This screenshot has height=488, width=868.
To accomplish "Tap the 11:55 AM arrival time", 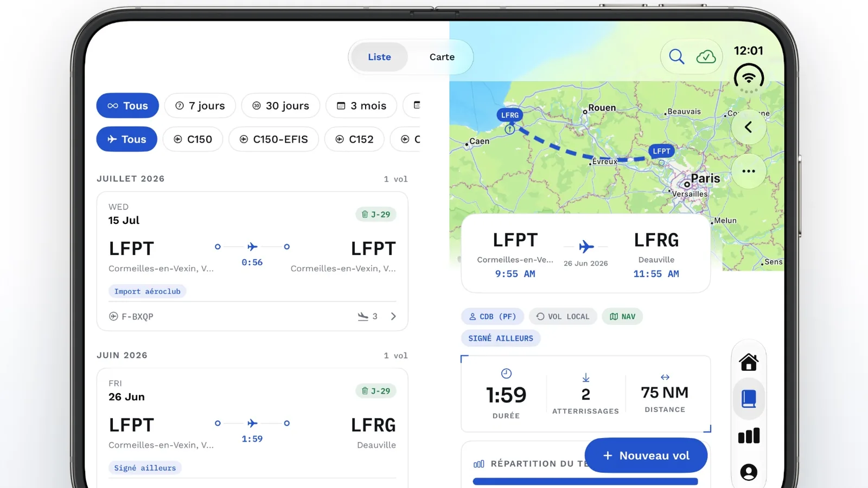I will tap(656, 274).
